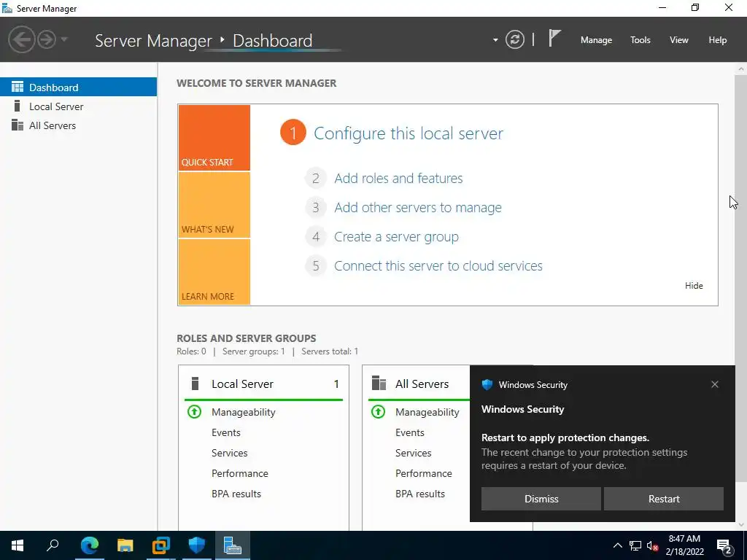Hide the welcome tile
The image size is (747, 560).
point(694,286)
